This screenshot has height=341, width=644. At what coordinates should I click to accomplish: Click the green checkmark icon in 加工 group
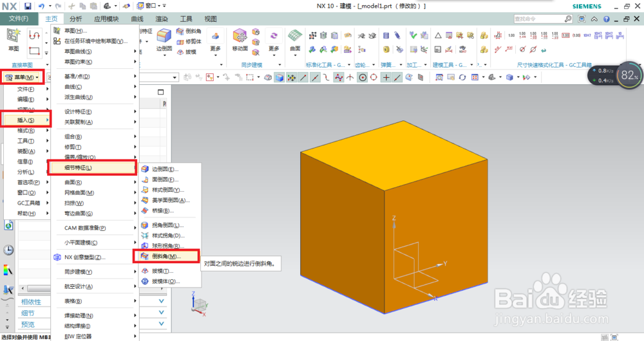coord(413,35)
